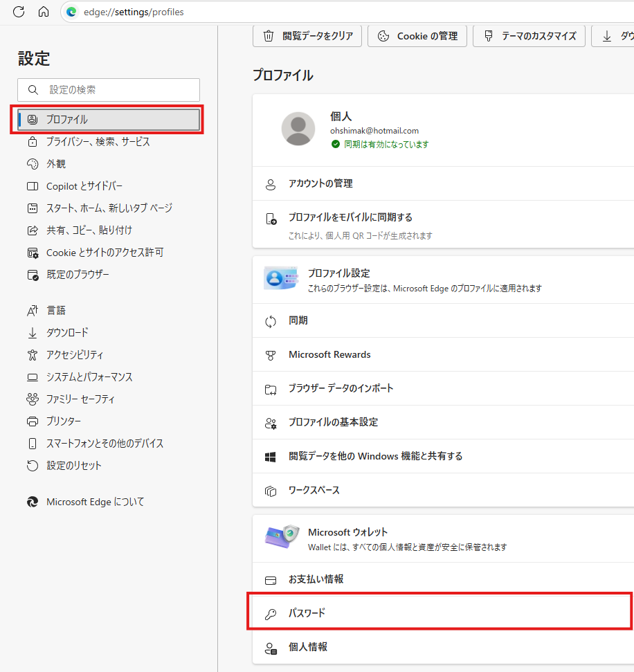Click the プロファイル sidebar icon
This screenshot has width=634, height=672.
[x=33, y=119]
